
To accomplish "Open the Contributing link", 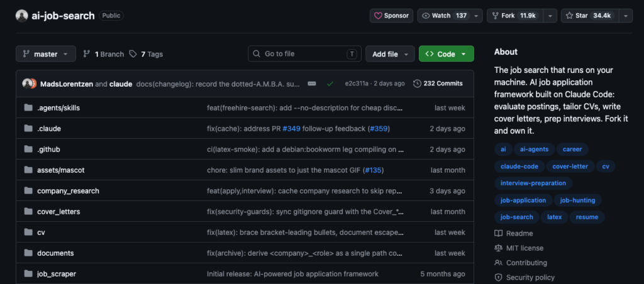I will (x=521, y=263).
